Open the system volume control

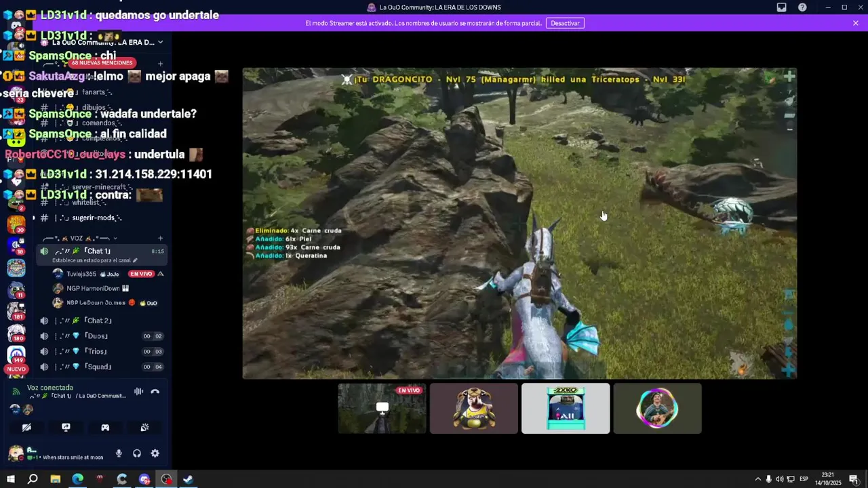coord(779,479)
